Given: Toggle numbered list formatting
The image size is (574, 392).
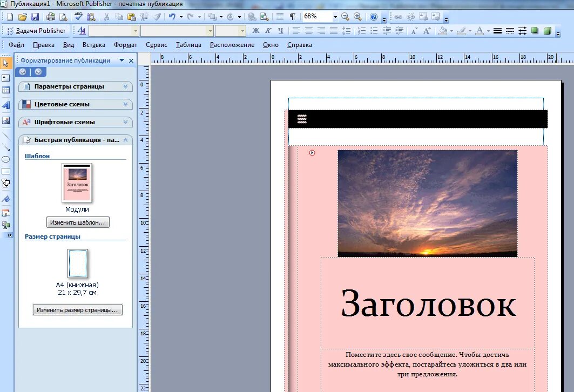Looking at the screenshot, I should point(362,31).
